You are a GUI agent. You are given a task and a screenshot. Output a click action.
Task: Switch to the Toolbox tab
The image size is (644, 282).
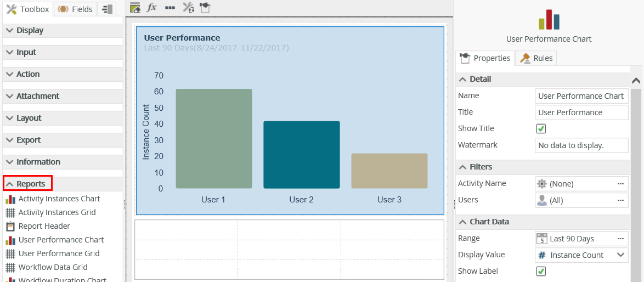tap(28, 9)
